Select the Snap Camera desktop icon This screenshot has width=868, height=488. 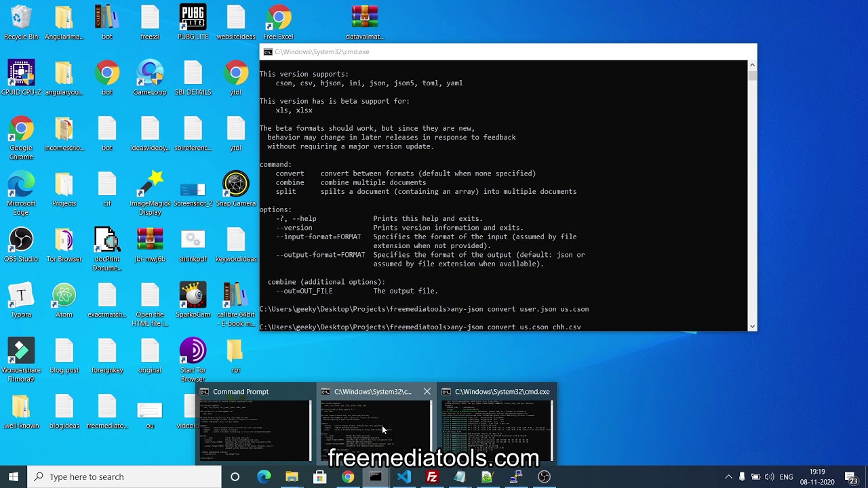tap(235, 188)
